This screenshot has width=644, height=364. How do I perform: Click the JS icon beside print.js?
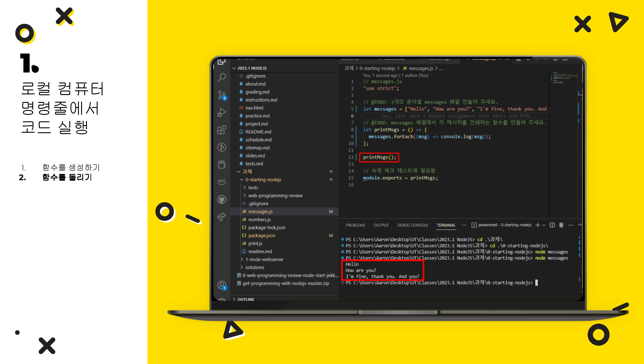[244, 243]
